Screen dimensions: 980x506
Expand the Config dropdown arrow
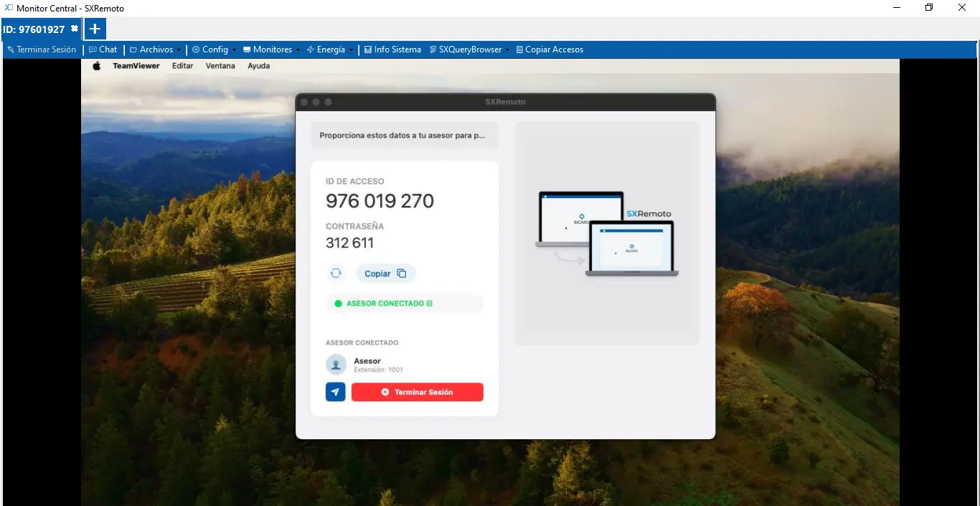[x=234, y=50]
